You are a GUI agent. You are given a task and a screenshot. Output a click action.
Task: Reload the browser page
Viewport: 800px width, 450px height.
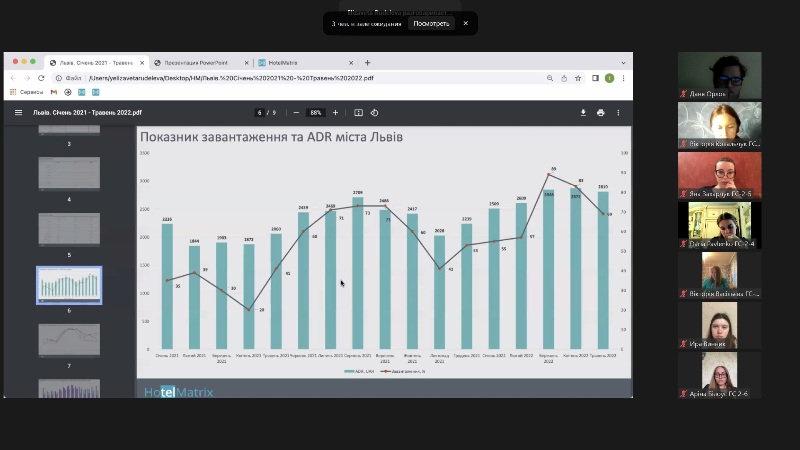click(41, 78)
